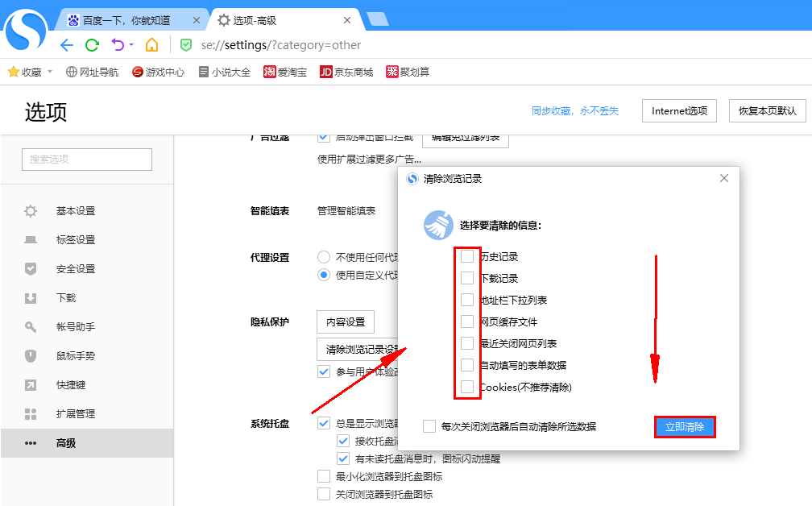Click the 搜索选项 search field
The width and height of the screenshot is (812, 506).
pyautogui.click(x=86, y=159)
